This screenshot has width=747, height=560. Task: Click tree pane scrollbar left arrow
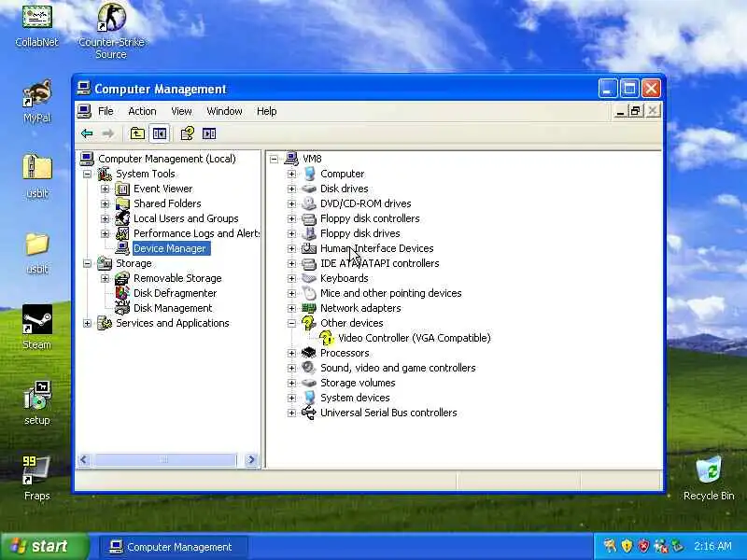(x=84, y=459)
